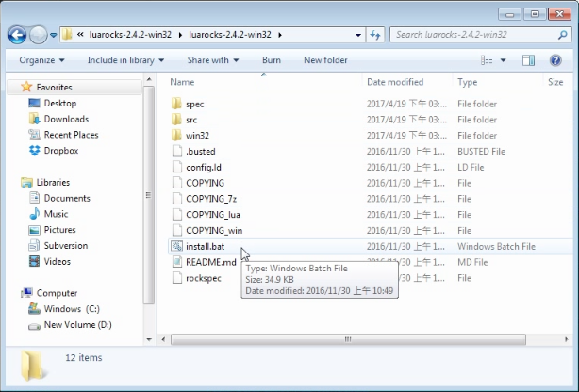Viewport: 579px width, 392px height.
Task: Sort by Date modified column
Action: tap(395, 82)
